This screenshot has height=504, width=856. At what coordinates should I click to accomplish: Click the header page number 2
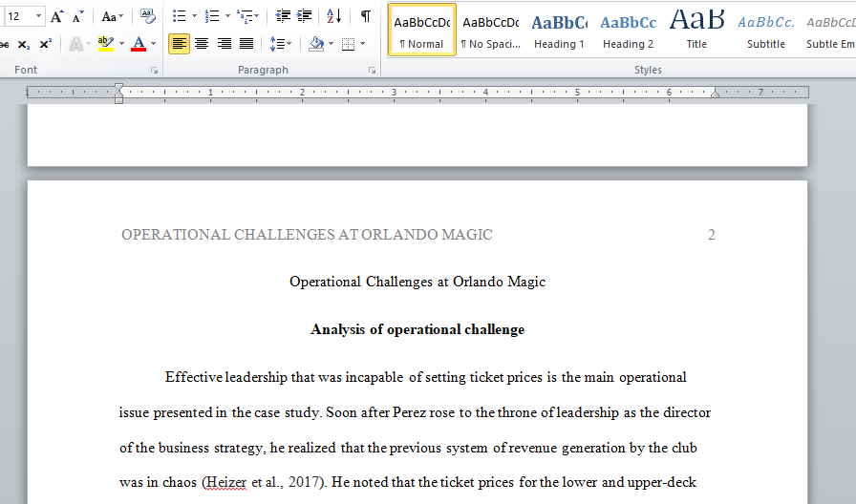[712, 235]
